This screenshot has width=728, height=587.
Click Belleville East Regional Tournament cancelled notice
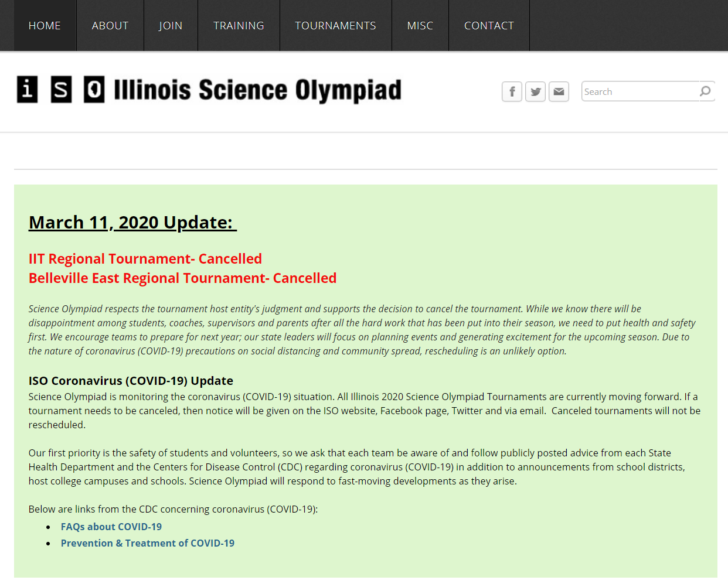click(182, 278)
